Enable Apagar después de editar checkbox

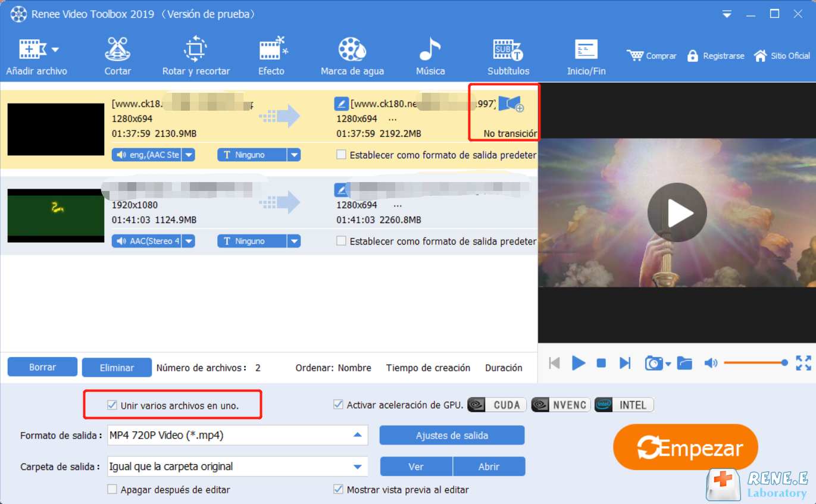[112, 489]
